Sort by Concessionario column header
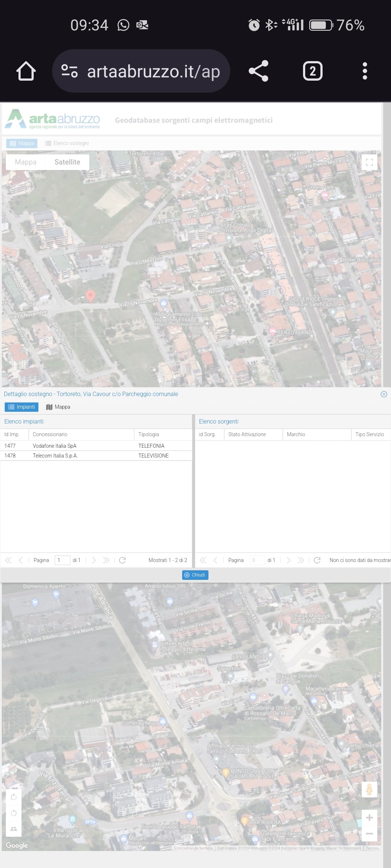Image resolution: width=391 pixels, height=868 pixels. tap(81, 434)
